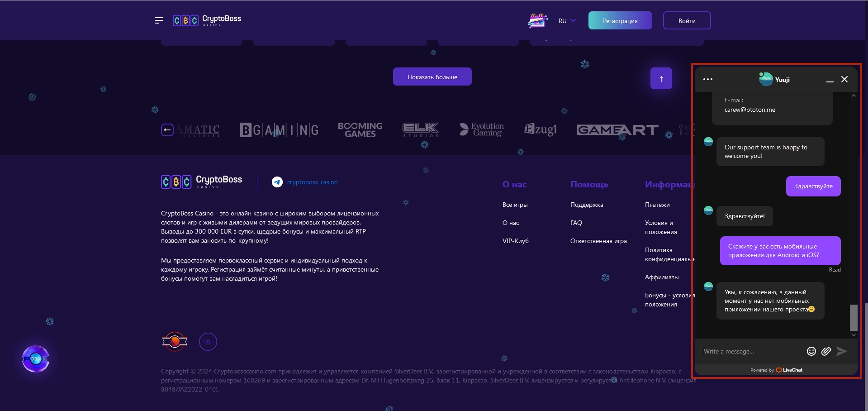Close the LiveChat window

click(x=844, y=79)
